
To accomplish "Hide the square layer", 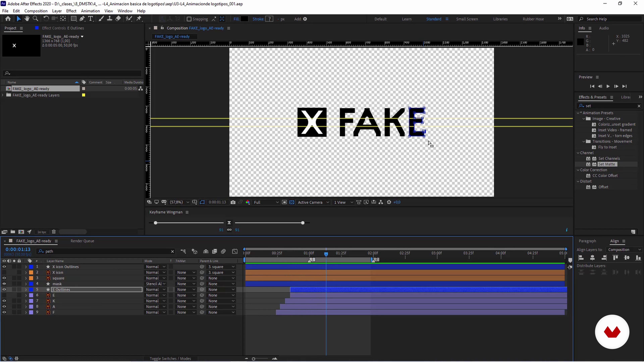I will click(4, 278).
